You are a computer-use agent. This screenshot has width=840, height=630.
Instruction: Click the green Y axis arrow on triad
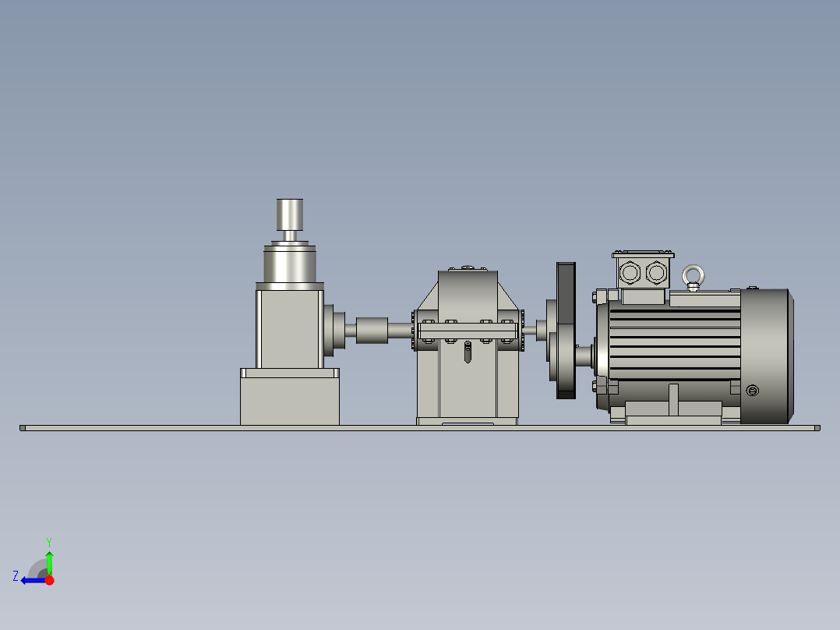pyautogui.click(x=49, y=563)
